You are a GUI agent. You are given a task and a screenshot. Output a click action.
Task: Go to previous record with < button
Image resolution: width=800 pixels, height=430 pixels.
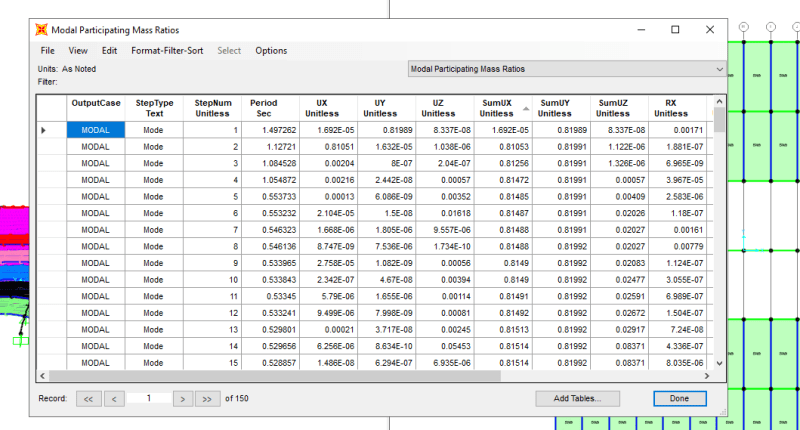click(114, 399)
